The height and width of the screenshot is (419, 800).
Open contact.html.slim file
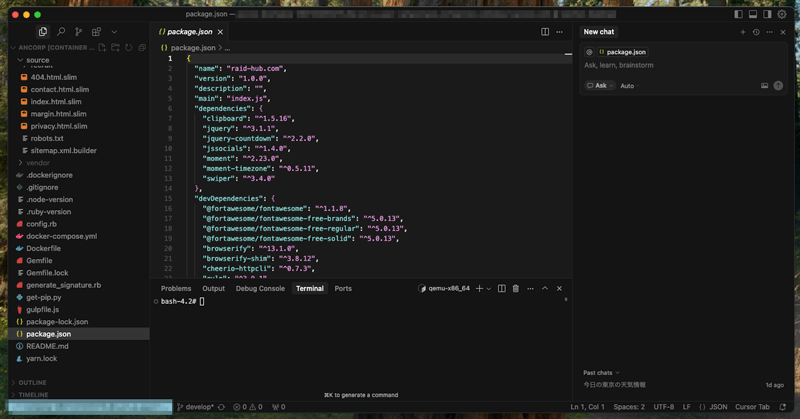pyautogui.click(x=60, y=89)
